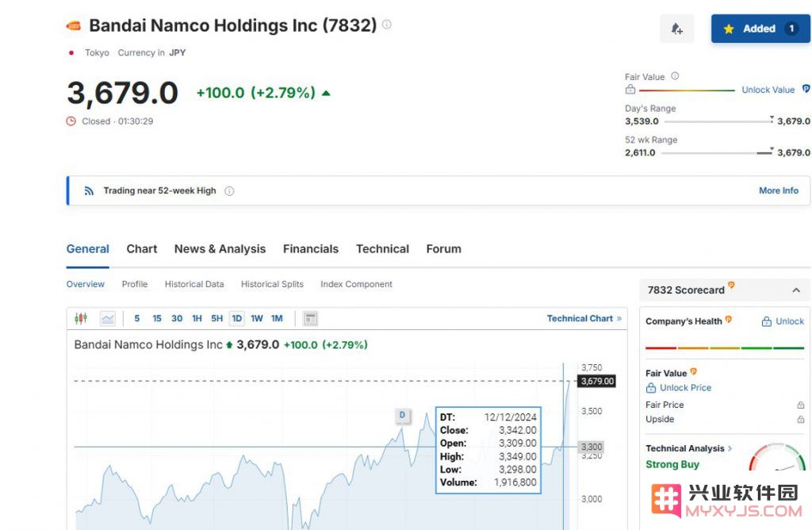Image resolution: width=812 pixels, height=530 pixels.
Task: Click the Strong Buy rating text
Action: point(672,465)
